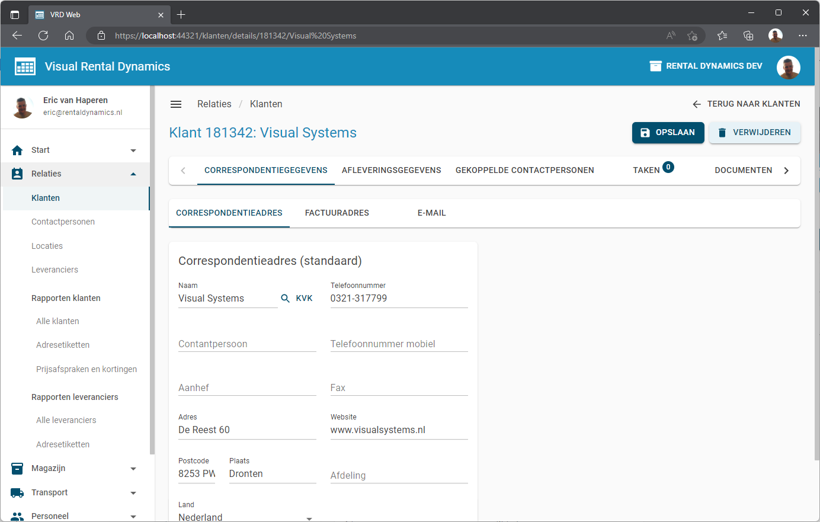The width and height of the screenshot is (820, 522).
Task: Click the browser back arrow
Action: point(17,36)
